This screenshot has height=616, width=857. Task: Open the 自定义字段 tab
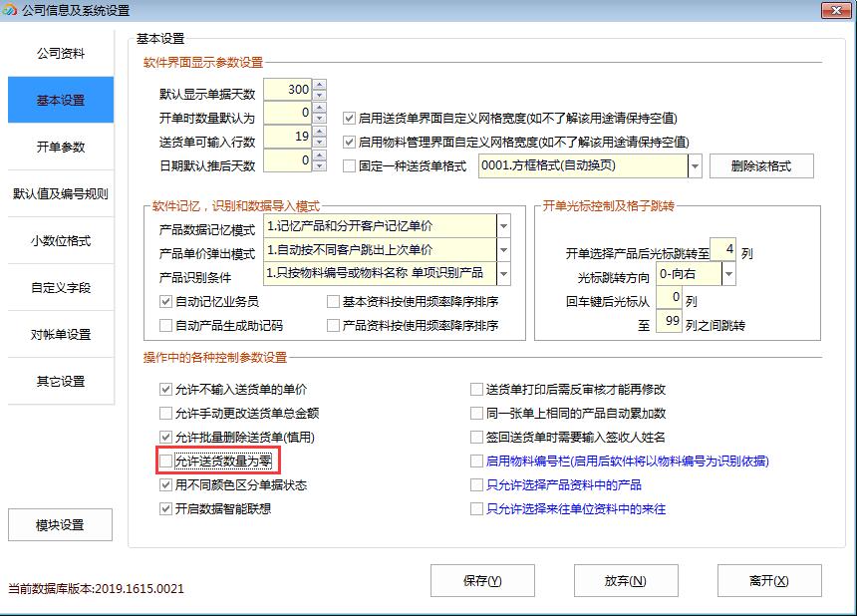point(61,287)
